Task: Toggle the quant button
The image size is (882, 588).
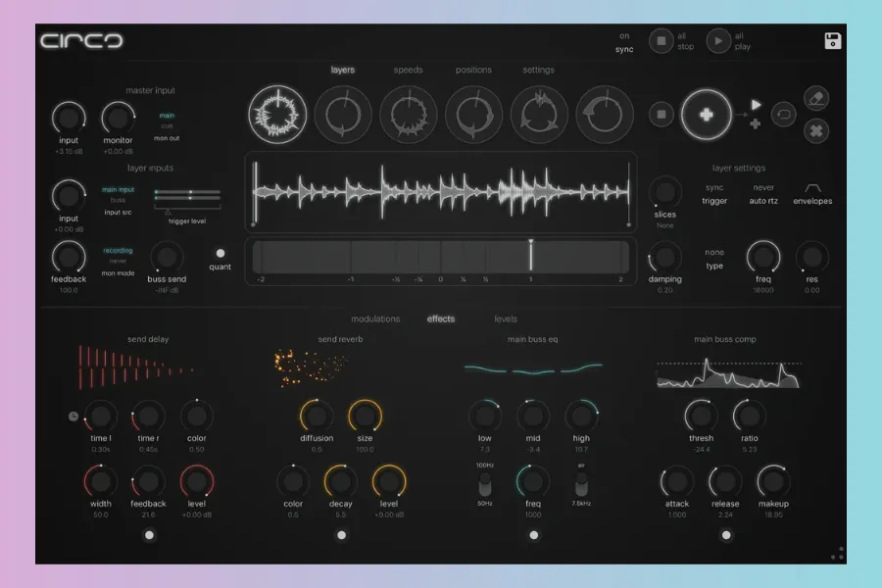Action: tap(220, 253)
